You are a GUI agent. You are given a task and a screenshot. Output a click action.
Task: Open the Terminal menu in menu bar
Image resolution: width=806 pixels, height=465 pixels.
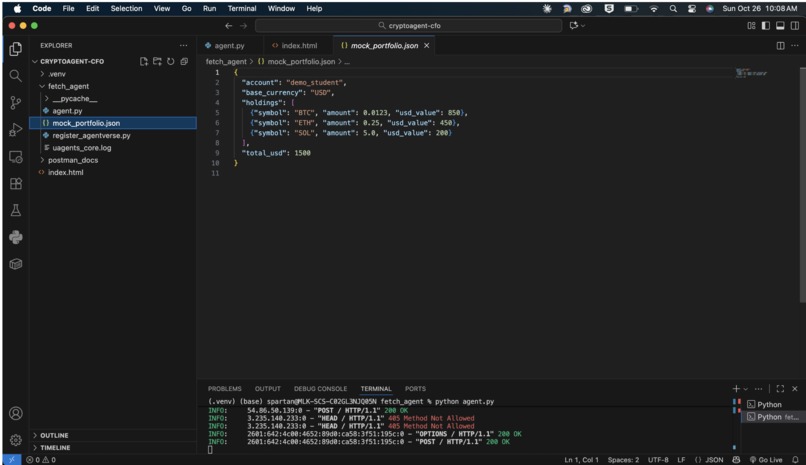[x=242, y=8]
